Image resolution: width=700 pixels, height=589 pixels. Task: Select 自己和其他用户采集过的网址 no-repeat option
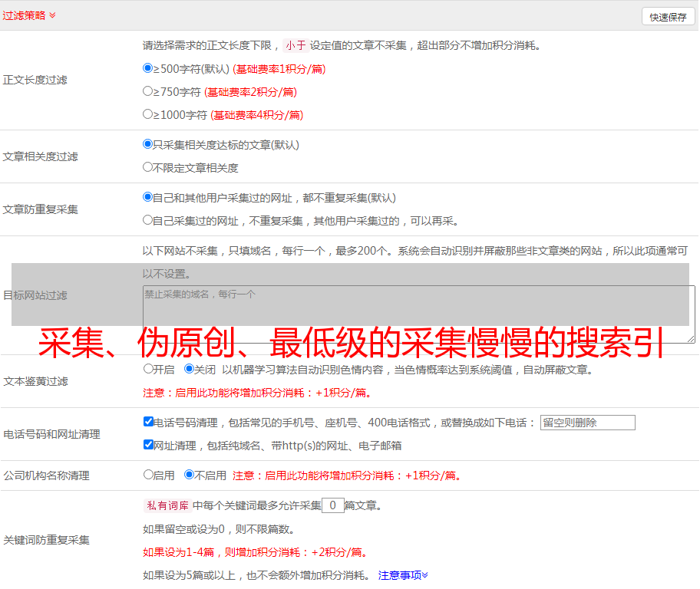point(148,197)
